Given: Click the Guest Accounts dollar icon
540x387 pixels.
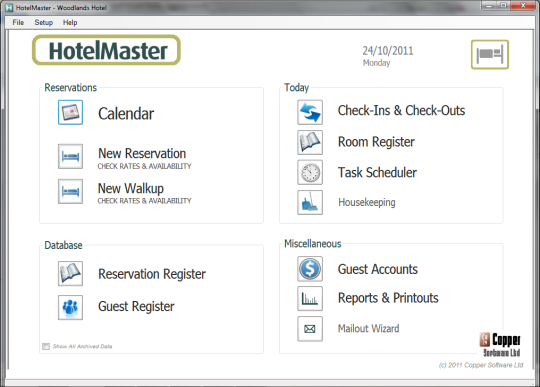Looking at the screenshot, I should point(310,269).
